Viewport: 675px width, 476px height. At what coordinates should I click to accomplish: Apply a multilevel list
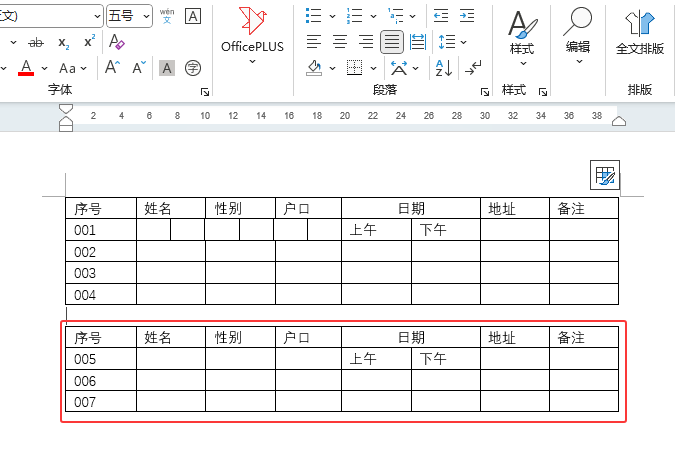[395, 16]
